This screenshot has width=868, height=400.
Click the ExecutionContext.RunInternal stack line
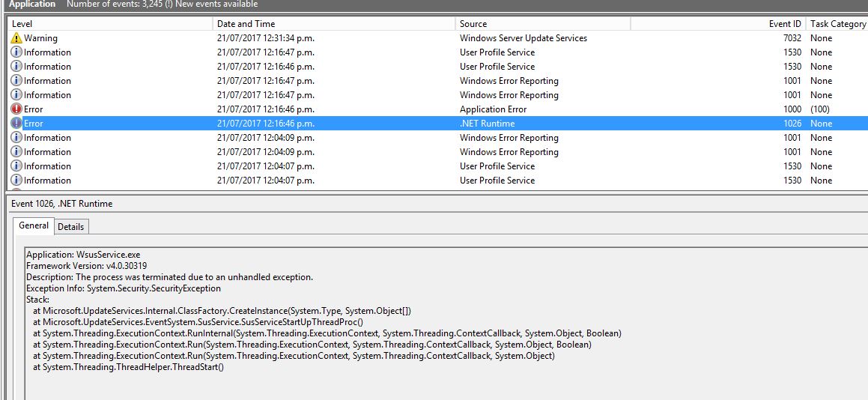(x=327, y=333)
